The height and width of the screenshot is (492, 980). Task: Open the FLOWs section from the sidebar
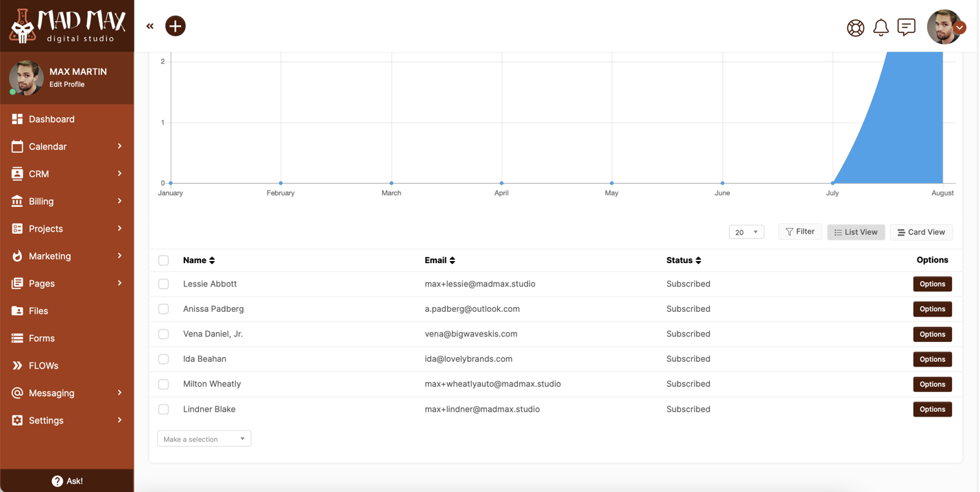point(17,365)
